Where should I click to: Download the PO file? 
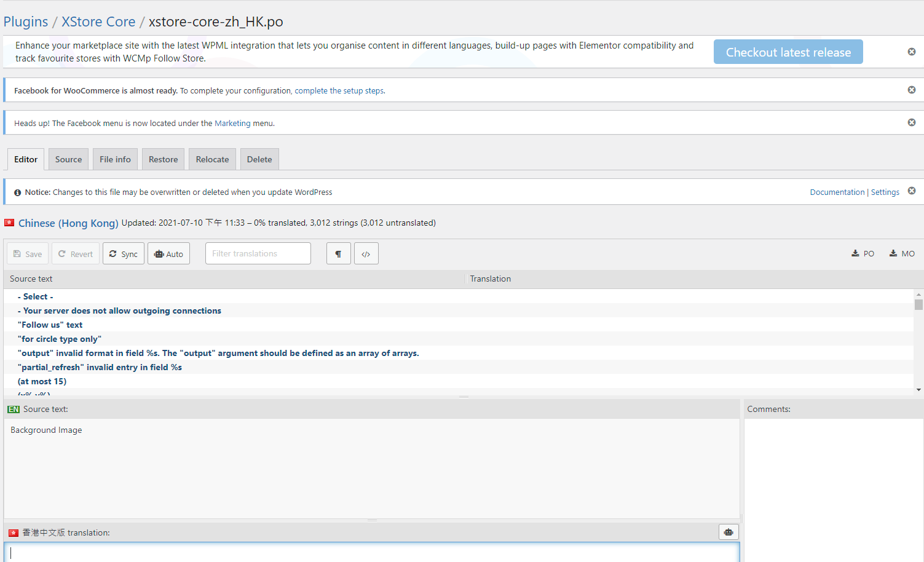click(x=863, y=254)
